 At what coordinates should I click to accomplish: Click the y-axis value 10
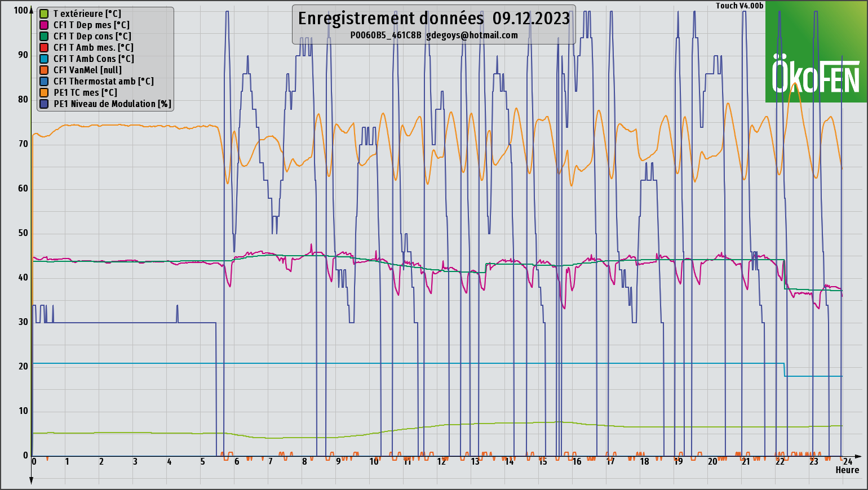pyautogui.click(x=23, y=411)
